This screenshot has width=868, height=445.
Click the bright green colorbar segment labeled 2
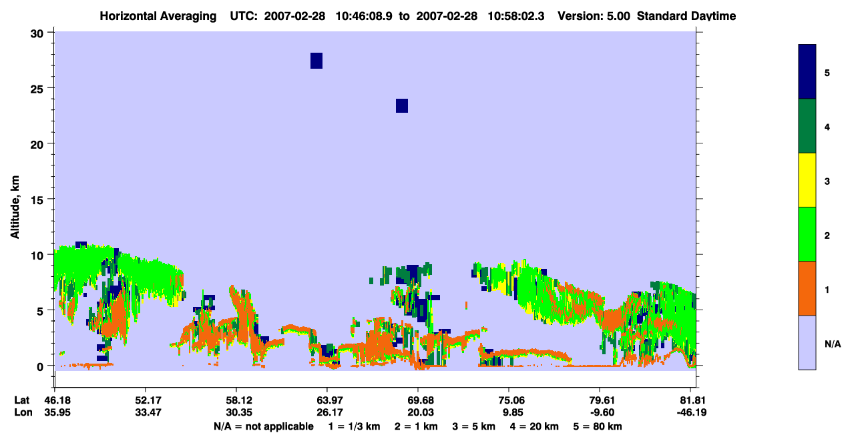[x=807, y=234]
